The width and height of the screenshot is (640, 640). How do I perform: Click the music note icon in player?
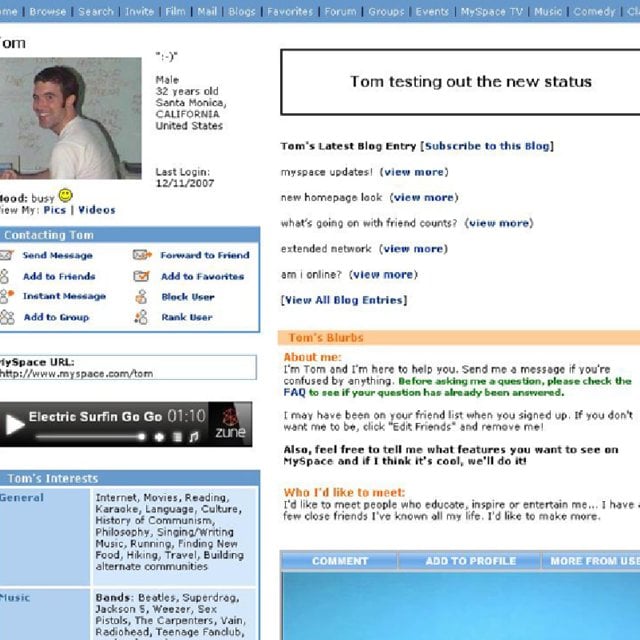194,437
